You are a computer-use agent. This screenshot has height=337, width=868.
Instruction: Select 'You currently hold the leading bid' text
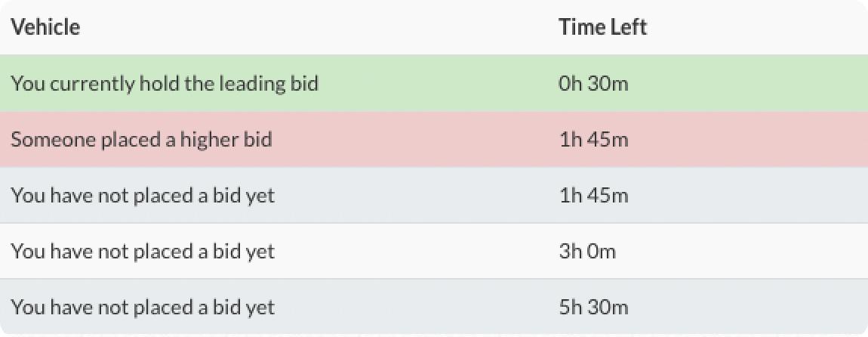[165, 83]
